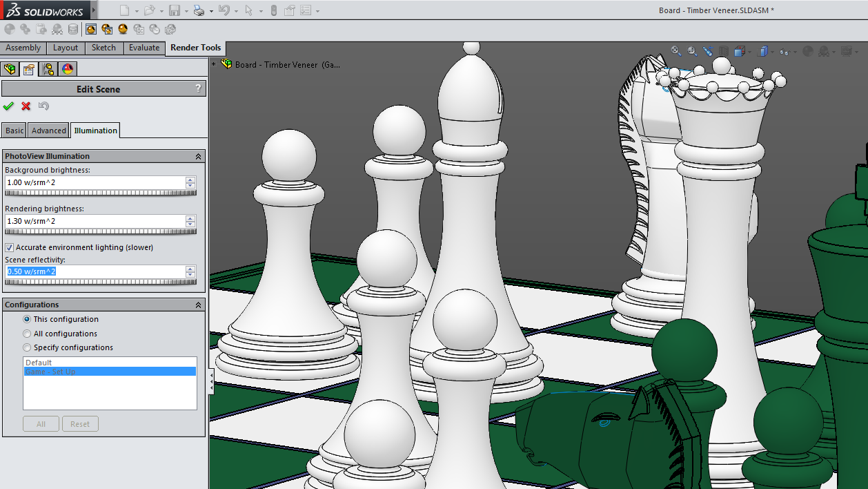This screenshot has width=868, height=489.
Task: Disable Accurate environment lighting checkbox
Action: [x=10, y=247]
